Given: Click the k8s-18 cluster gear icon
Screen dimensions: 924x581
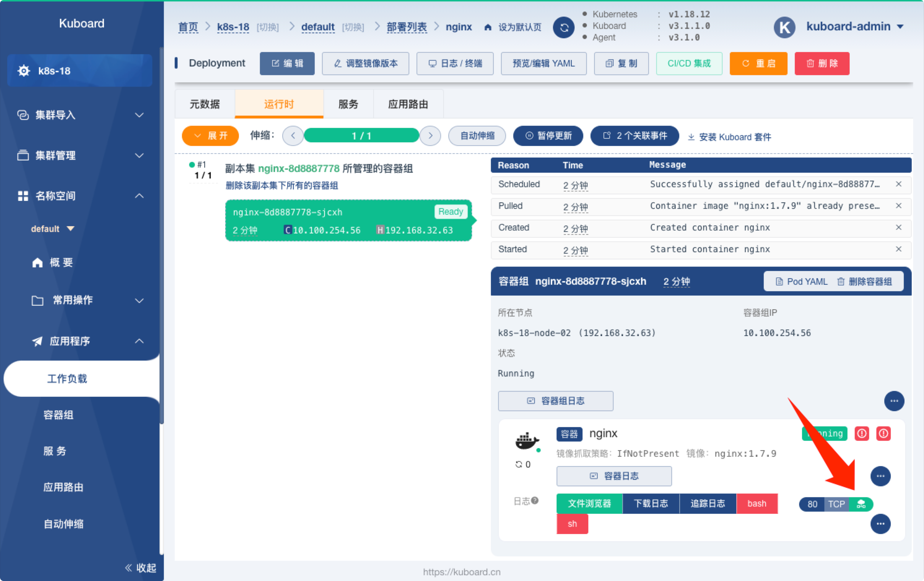Looking at the screenshot, I should click(24, 71).
